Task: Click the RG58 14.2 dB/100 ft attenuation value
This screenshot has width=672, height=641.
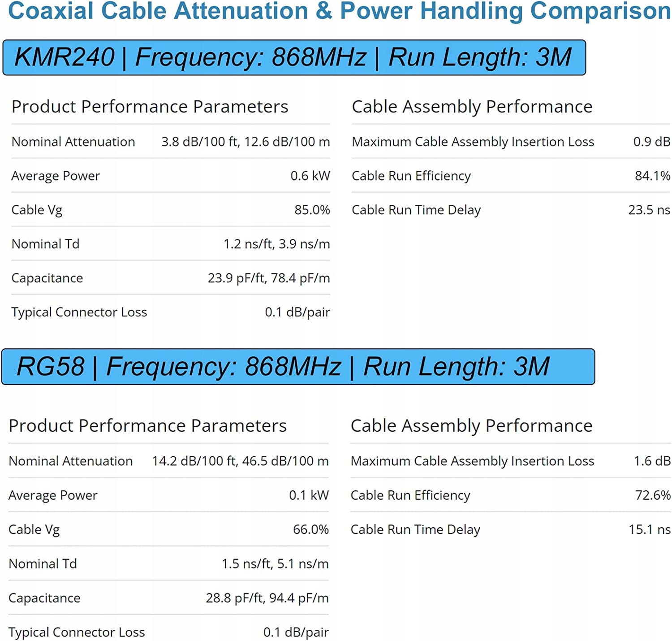Action: [240, 461]
